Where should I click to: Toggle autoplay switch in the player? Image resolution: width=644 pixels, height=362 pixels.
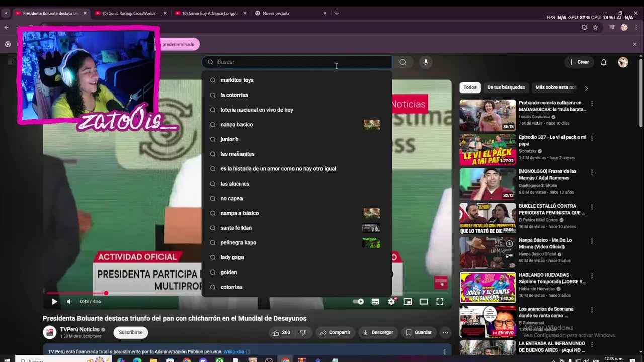358,301
